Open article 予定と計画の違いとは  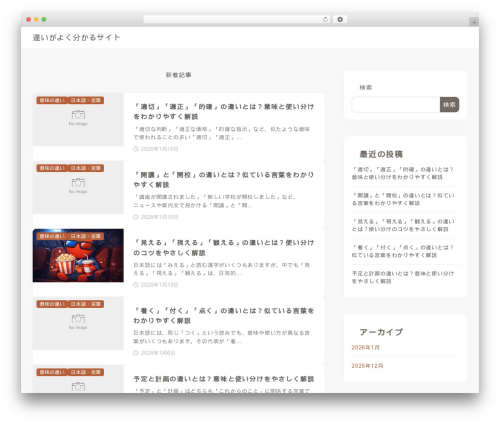224,379
